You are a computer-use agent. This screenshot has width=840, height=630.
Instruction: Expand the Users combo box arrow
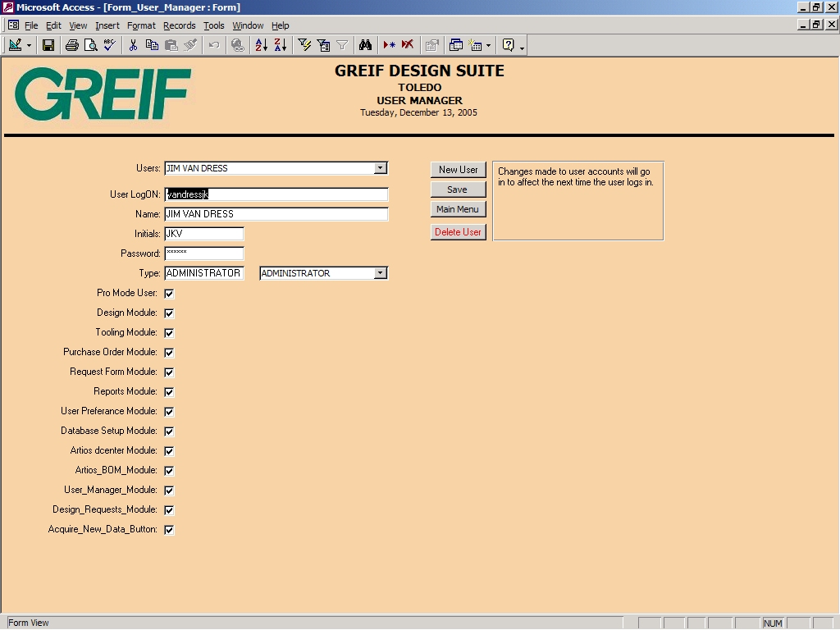[380, 168]
